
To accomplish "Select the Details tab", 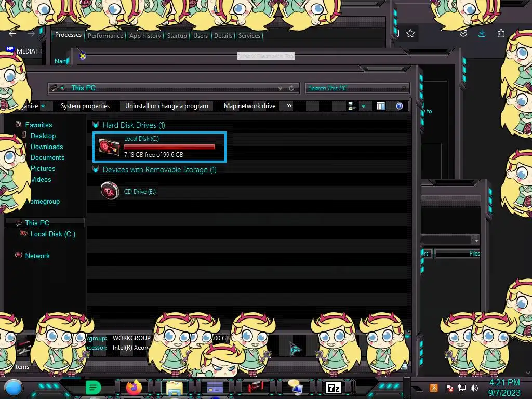I will 223,36.
